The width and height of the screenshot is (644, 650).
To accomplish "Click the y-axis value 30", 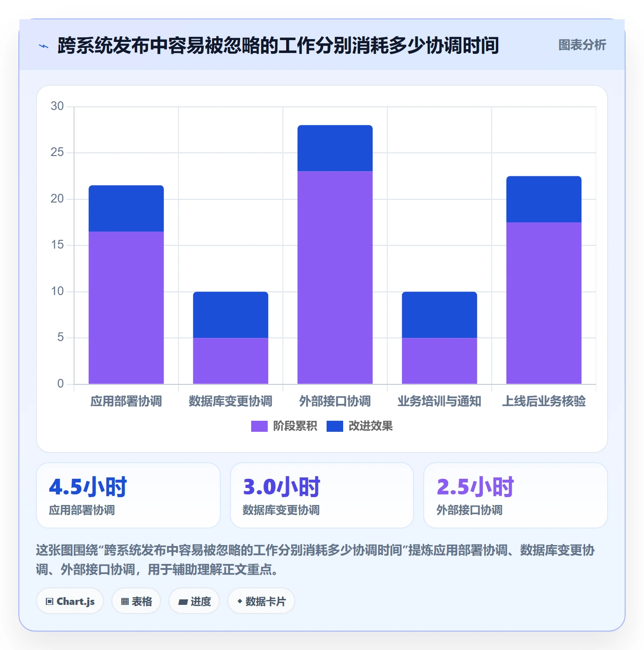I will (x=57, y=106).
